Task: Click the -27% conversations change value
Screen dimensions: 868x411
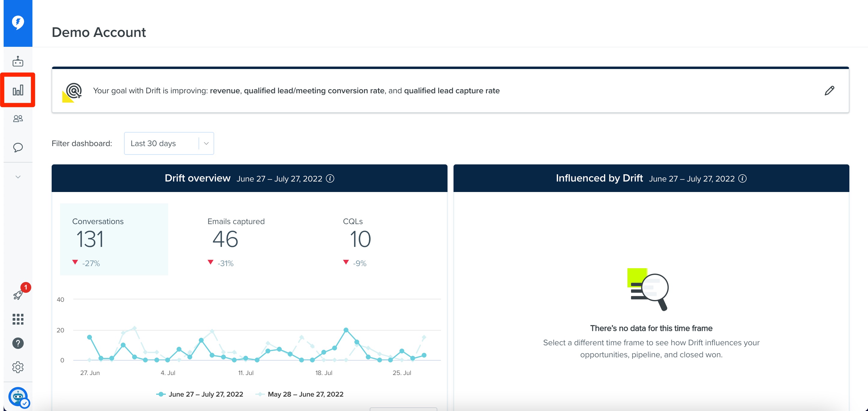Action: (91, 263)
